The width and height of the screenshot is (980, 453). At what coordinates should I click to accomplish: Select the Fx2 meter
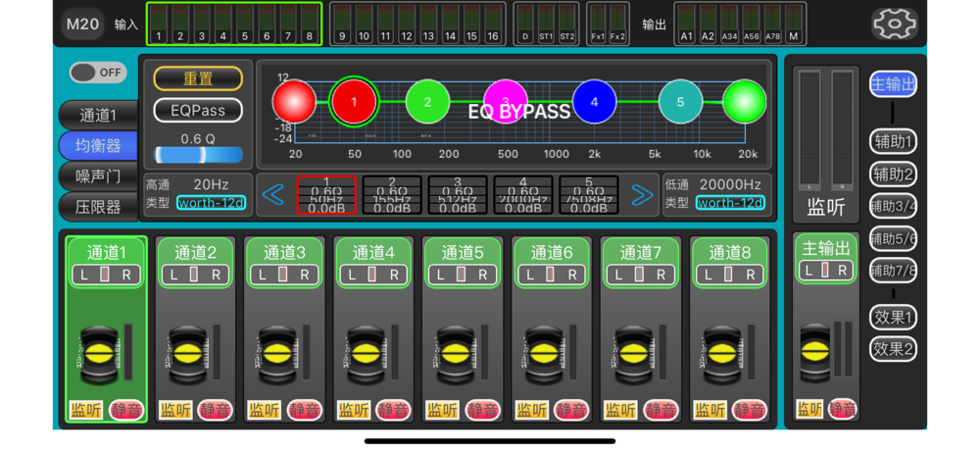click(617, 24)
